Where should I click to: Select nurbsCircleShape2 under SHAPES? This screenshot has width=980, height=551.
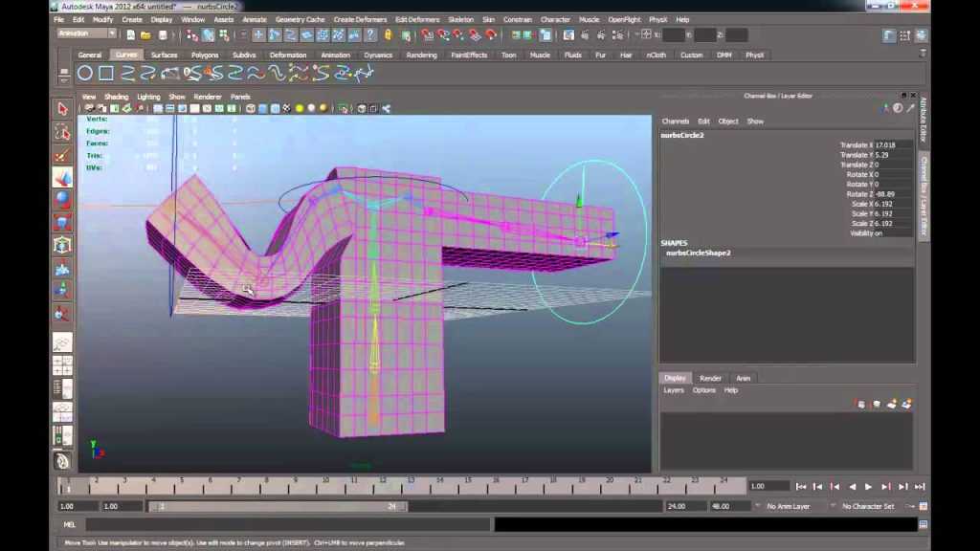click(698, 253)
